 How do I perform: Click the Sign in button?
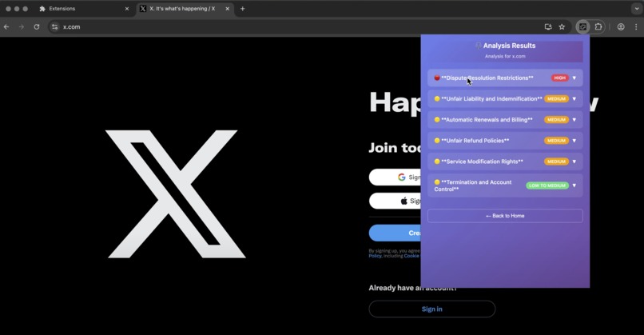click(x=432, y=309)
